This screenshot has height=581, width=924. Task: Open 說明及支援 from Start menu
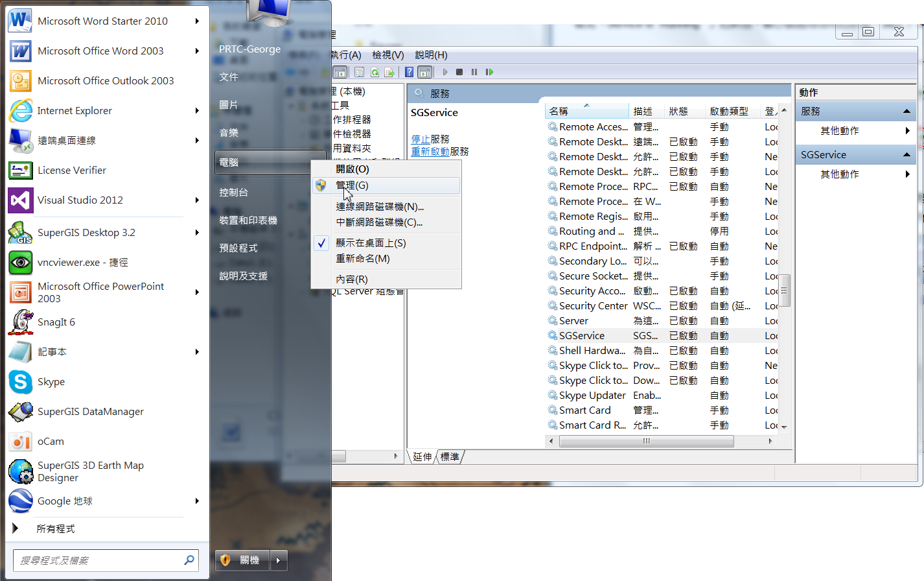tap(243, 276)
